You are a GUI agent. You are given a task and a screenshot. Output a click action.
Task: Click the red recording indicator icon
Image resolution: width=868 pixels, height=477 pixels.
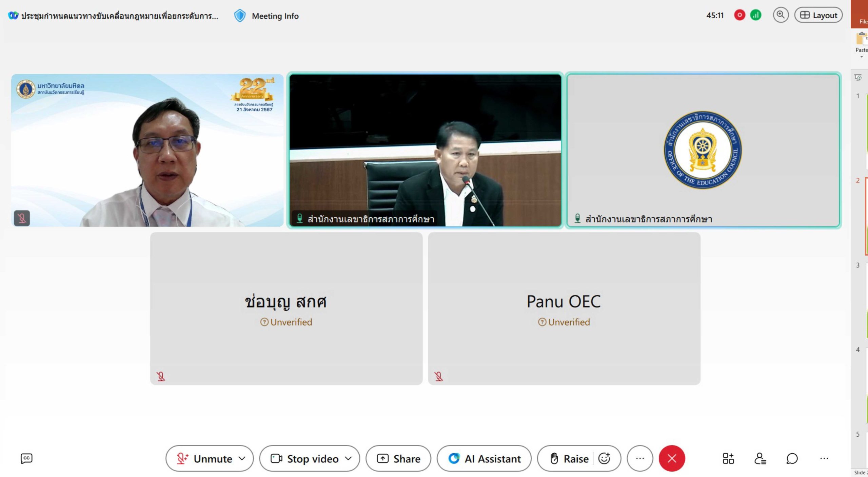coord(739,15)
